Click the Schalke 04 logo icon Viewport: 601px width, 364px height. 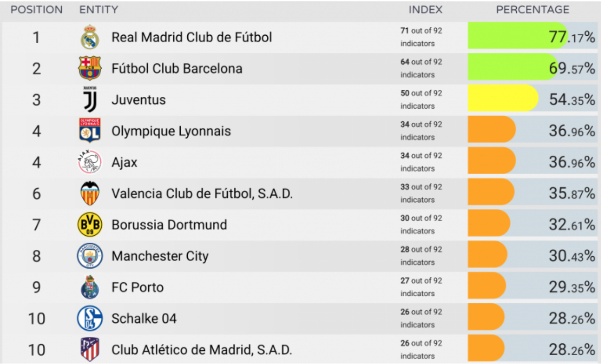(x=89, y=318)
